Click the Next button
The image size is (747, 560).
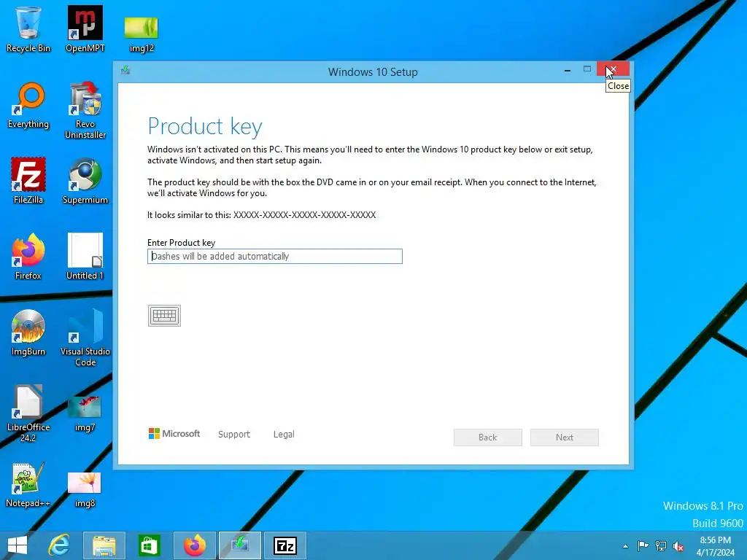click(x=565, y=437)
